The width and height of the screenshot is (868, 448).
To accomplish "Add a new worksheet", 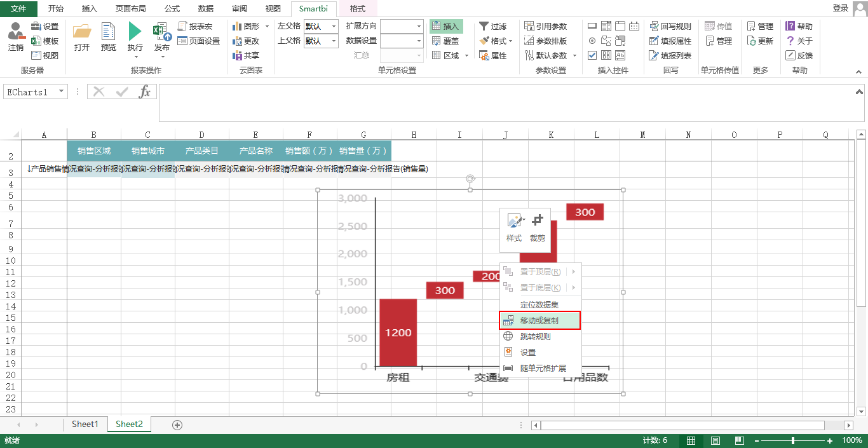I will click(x=177, y=424).
